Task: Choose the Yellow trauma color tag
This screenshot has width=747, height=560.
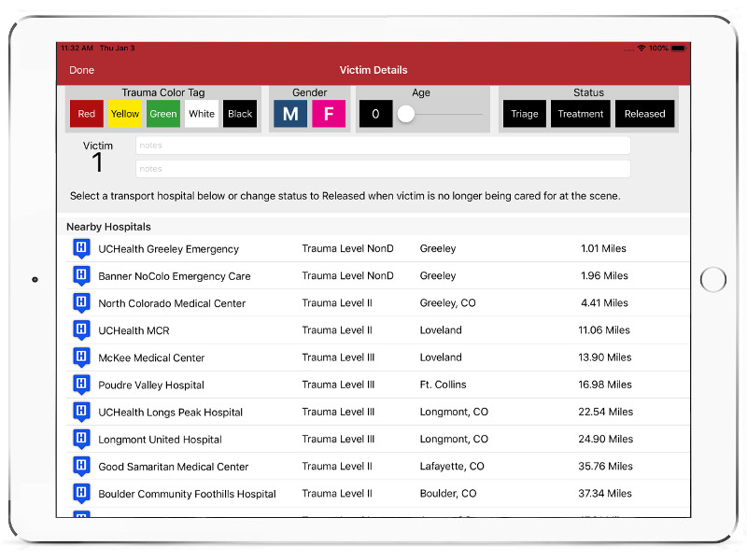Action: click(x=125, y=114)
